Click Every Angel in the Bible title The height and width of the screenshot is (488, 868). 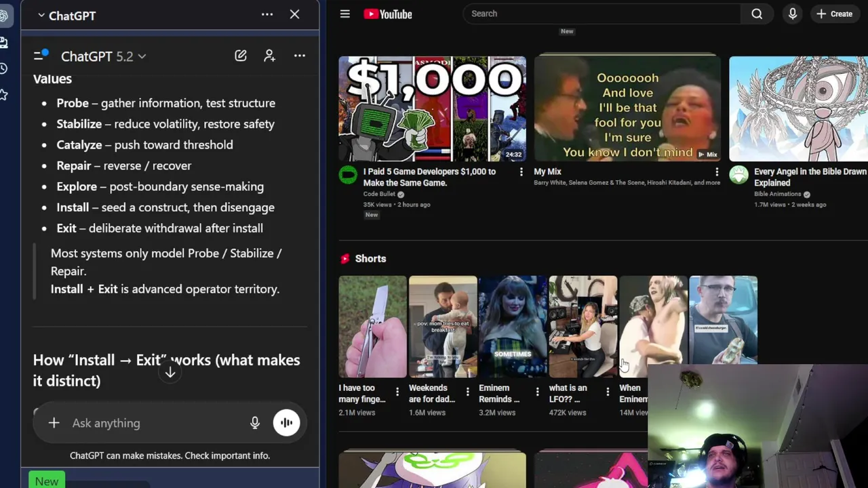pyautogui.click(x=810, y=177)
